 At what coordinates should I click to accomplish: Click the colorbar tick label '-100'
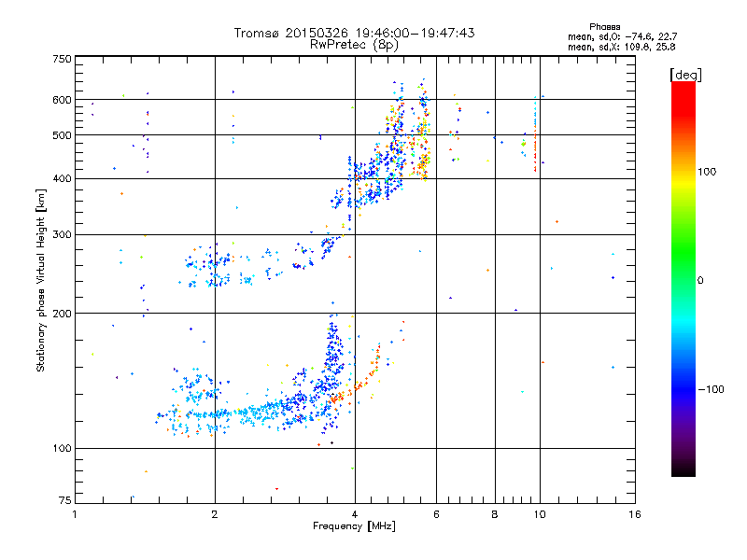711,389
